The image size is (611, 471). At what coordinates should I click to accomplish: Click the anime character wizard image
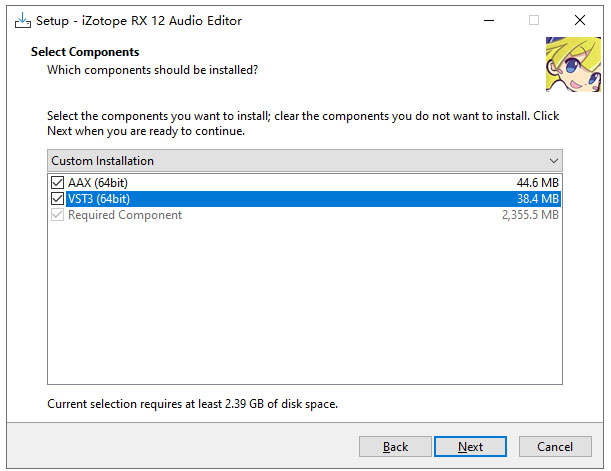pyautogui.click(x=573, y=64)
